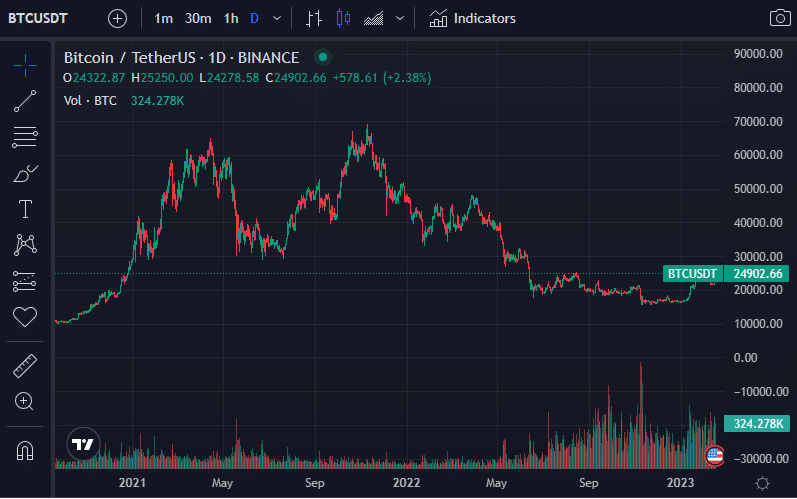797x499 pixels.
Task: Click the Bitcoin / TetherUS chart title
Action: click(x=181, y=58)
